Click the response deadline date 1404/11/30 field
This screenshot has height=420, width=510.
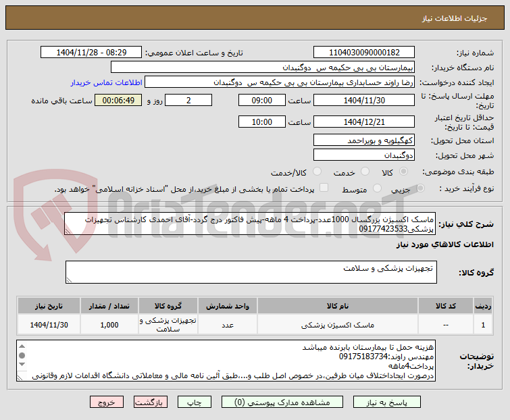(x=364, y=100)
